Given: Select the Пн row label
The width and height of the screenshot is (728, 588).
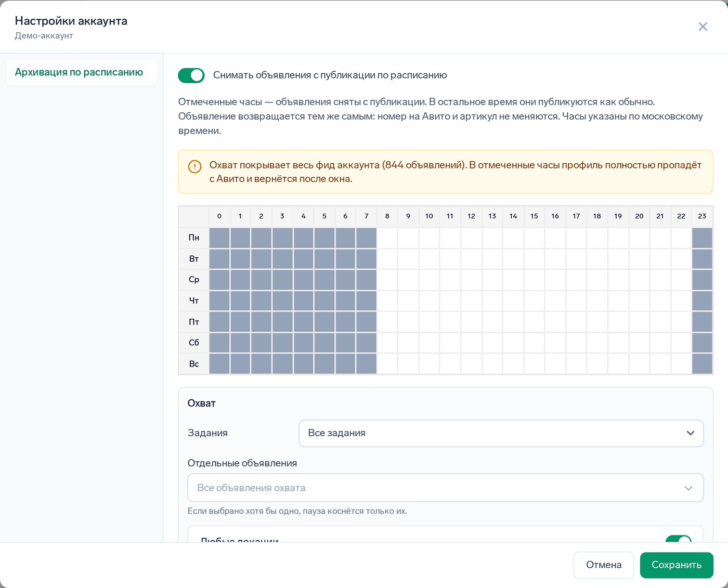Looking at the screenshot, I should (194, 238).
